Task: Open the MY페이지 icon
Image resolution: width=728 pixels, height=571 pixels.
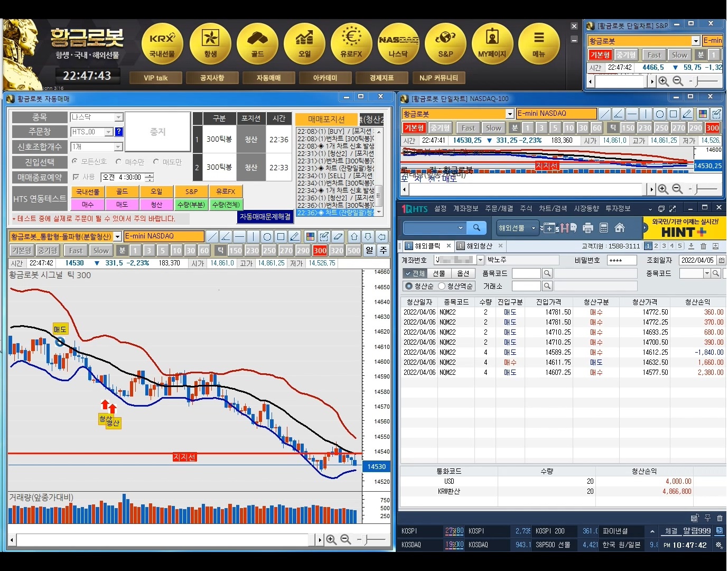Action: 492,43
